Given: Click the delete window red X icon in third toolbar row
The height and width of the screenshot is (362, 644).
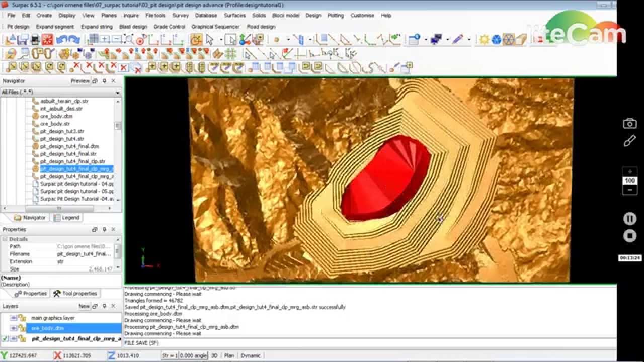Looking at the screenshot, I should (123, 68).
